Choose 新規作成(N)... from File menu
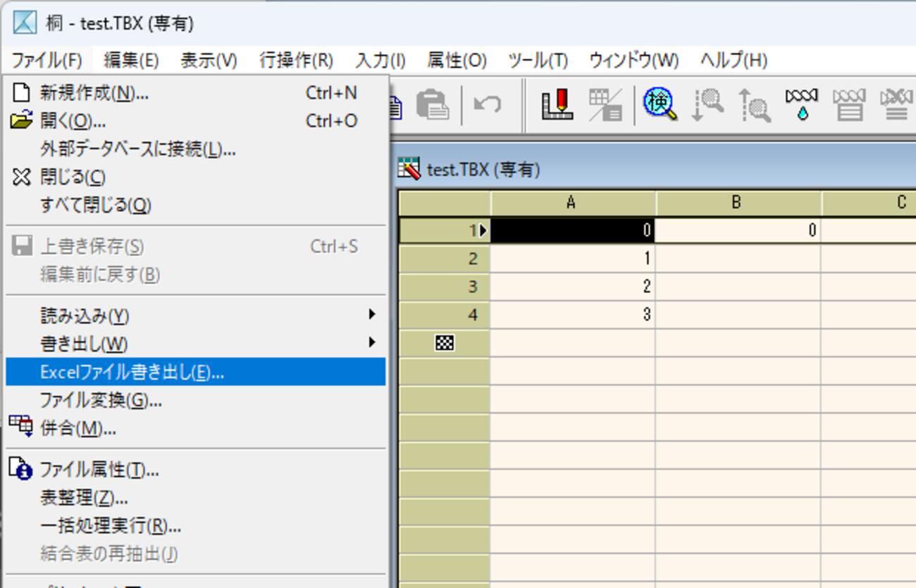Screen dimensions: 916x588 coord(196,92)
